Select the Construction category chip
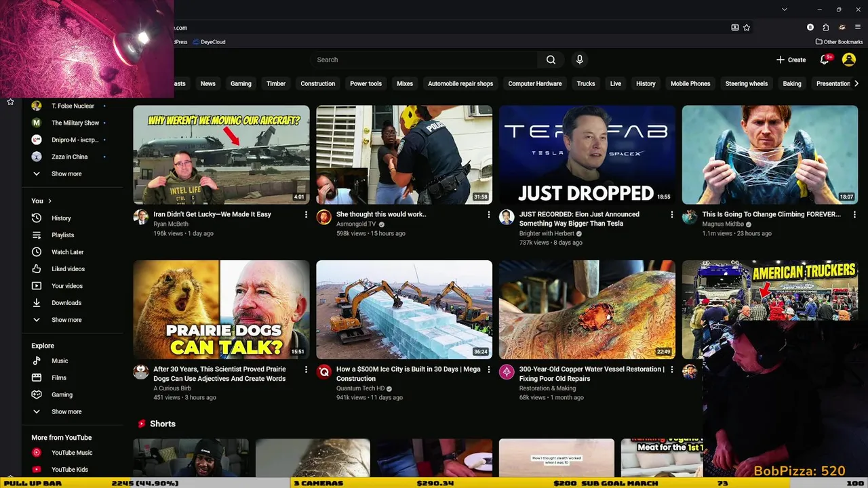 [x=318, y=84]
